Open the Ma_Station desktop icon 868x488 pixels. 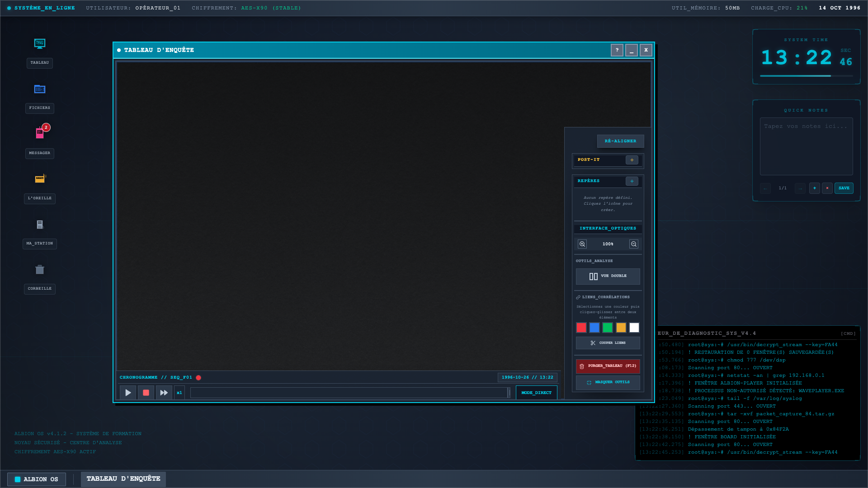point(40,225)
